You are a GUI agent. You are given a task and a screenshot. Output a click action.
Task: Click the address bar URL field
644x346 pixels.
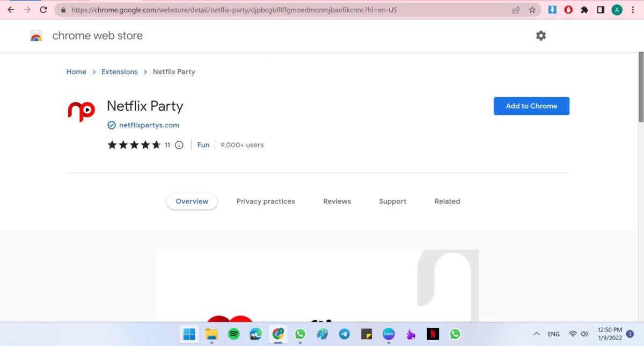pyautogui.click(x=268, y=10)
